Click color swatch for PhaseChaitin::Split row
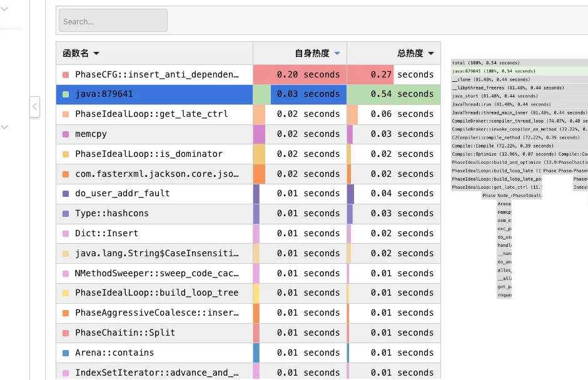 pyautogui.click(x=66, y=333)
